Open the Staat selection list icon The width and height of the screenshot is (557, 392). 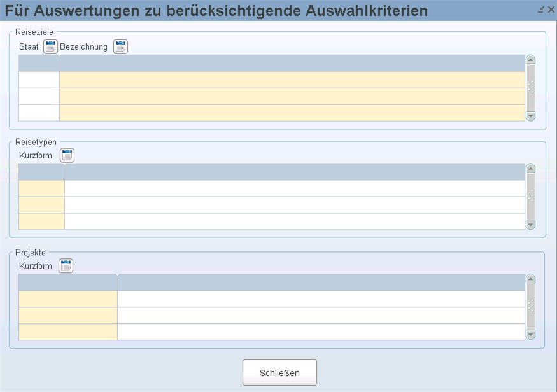(x=50, y=46)
